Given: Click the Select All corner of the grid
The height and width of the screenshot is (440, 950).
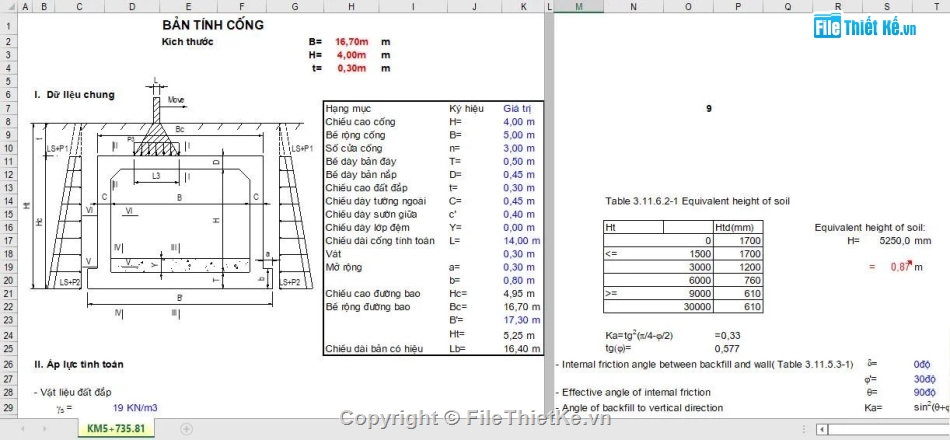Looking at the screenshot, I should point(8,7).
